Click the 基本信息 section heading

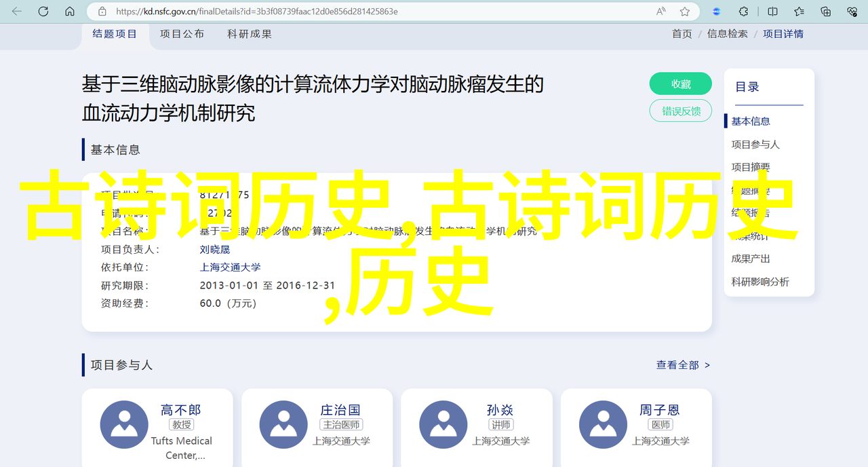point(115,150)
